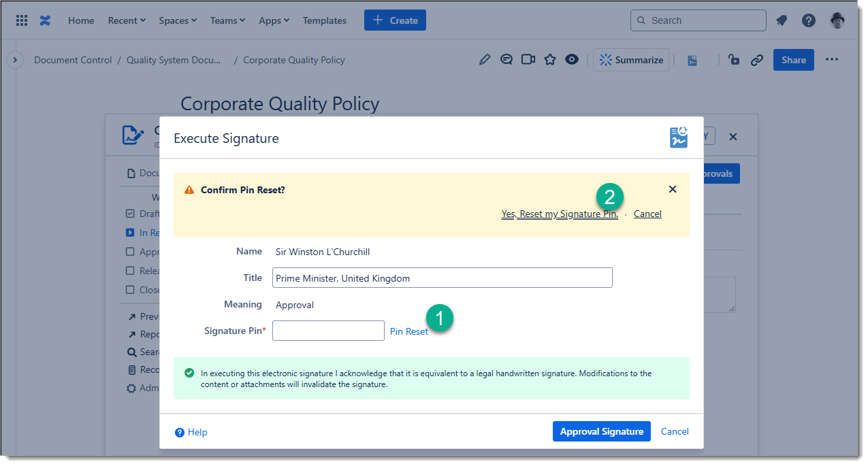
Task: Click the edit pencil icon
Action: (484, 60)
